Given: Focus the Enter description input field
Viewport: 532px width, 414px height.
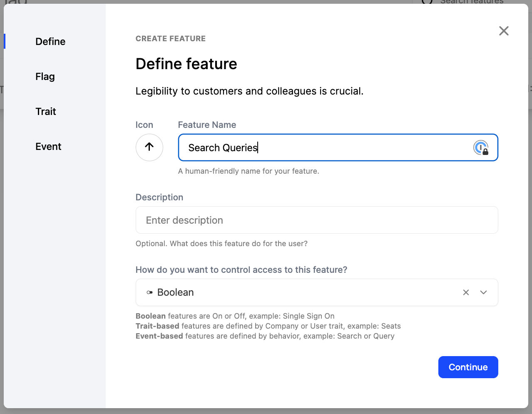Looking at the screenshot, I should (316, 220).
